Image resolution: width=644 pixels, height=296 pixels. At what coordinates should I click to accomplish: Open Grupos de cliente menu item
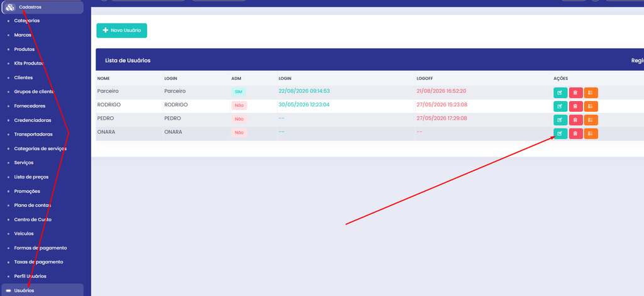[34, 92]
